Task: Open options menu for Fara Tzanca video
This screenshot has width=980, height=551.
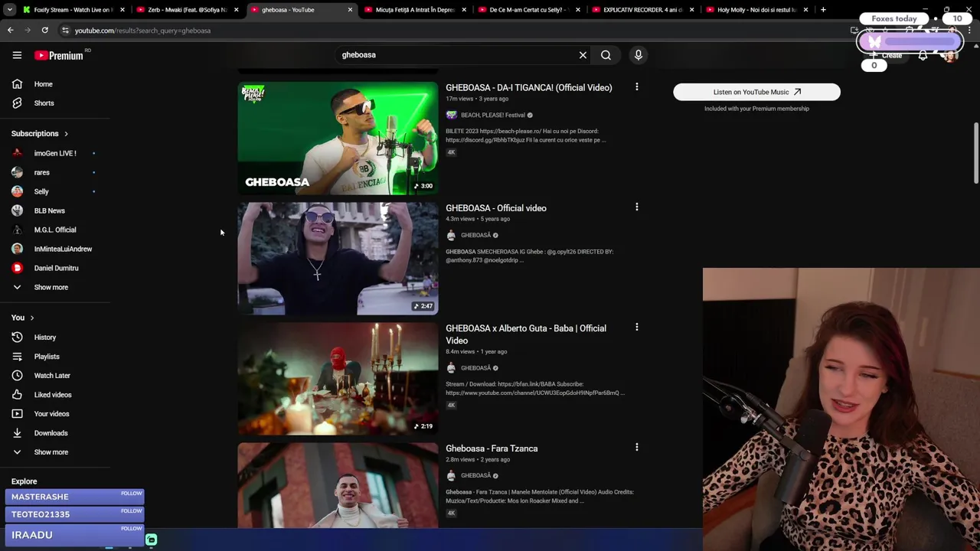Action: pyautogui.click(x=636, y=448)
